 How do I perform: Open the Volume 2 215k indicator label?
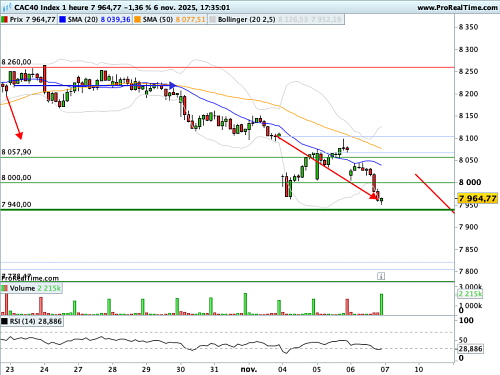35,288
